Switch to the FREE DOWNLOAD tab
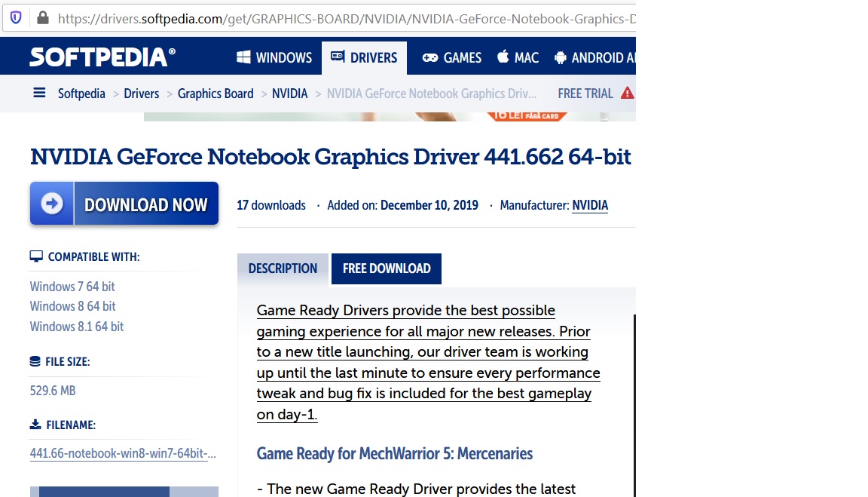This screenshot has width=868, height=497. coord(387,268)
